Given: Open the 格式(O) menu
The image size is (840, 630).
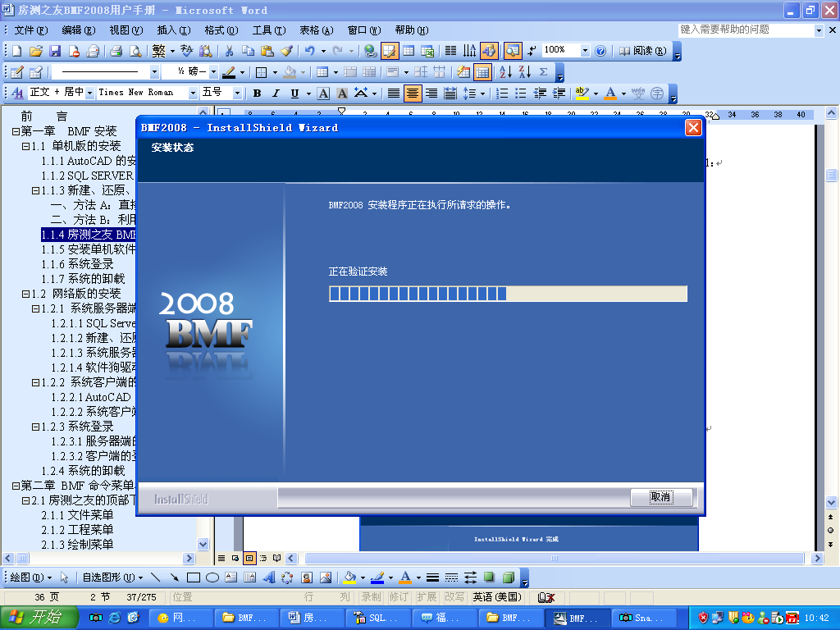Looking at the screenshot, I should [x=221, y=30].
